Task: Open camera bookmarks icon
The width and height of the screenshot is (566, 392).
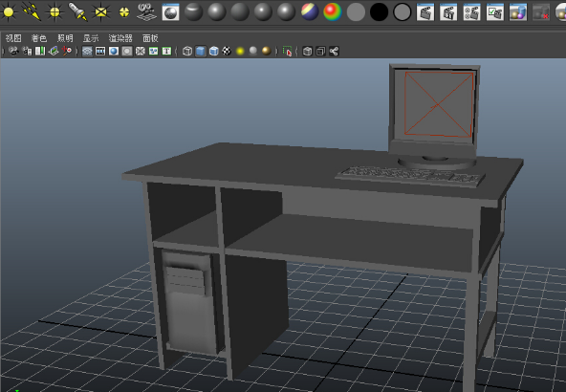Action: tap(40, 52)
